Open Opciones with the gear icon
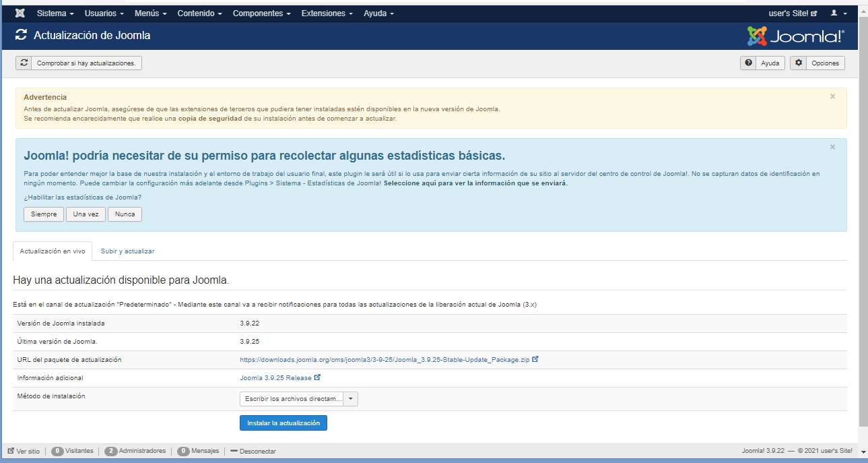This screenshot has width=868, height=463. [817, 63]
